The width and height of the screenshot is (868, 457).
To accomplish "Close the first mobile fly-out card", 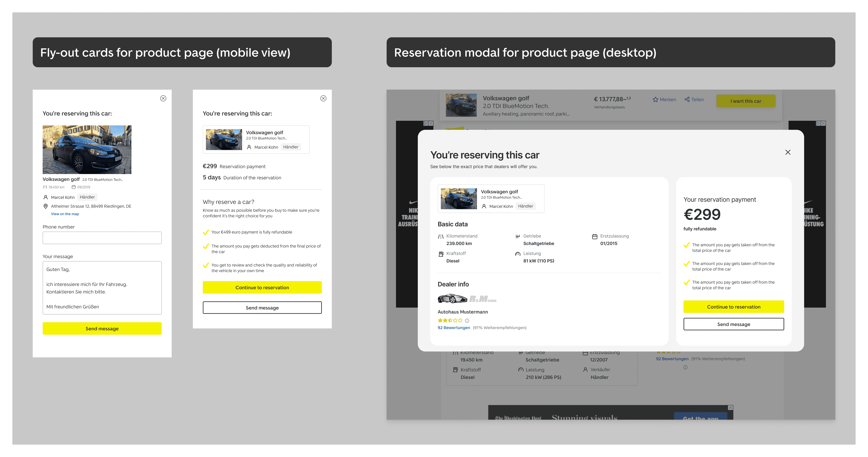I will click(163, 98).
